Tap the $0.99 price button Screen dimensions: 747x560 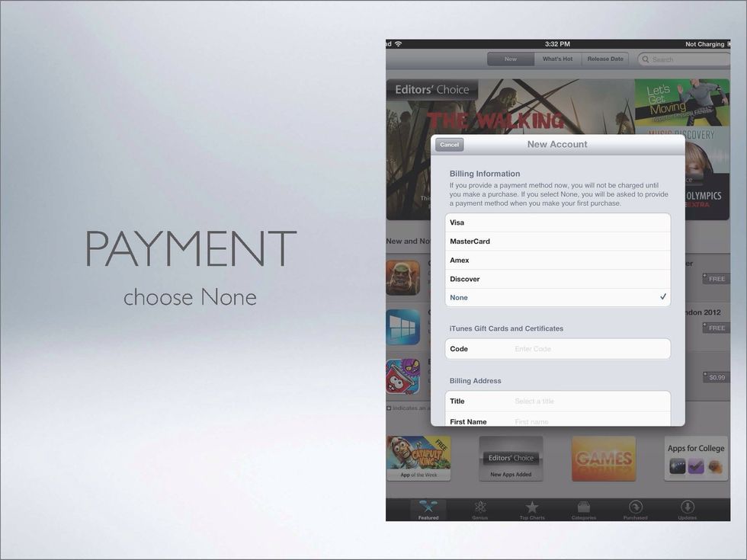click(717, 378)
